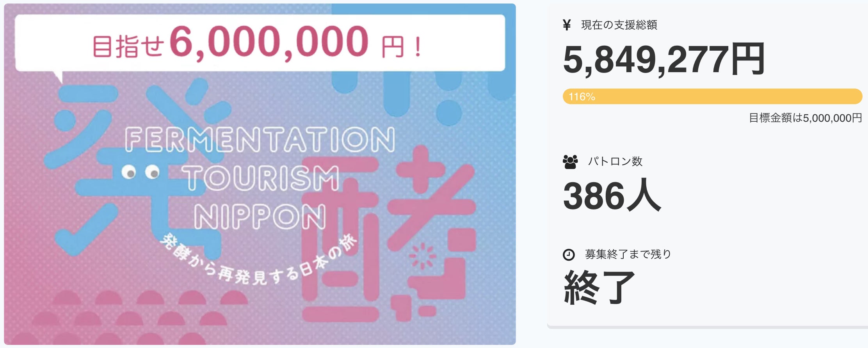Click the パトロン数 label

(615, 162)
